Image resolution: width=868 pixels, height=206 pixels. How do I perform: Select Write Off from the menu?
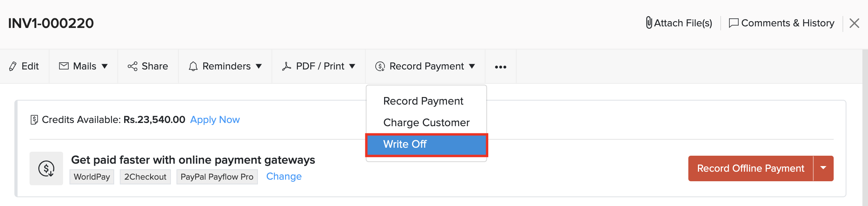coord(405,144)
